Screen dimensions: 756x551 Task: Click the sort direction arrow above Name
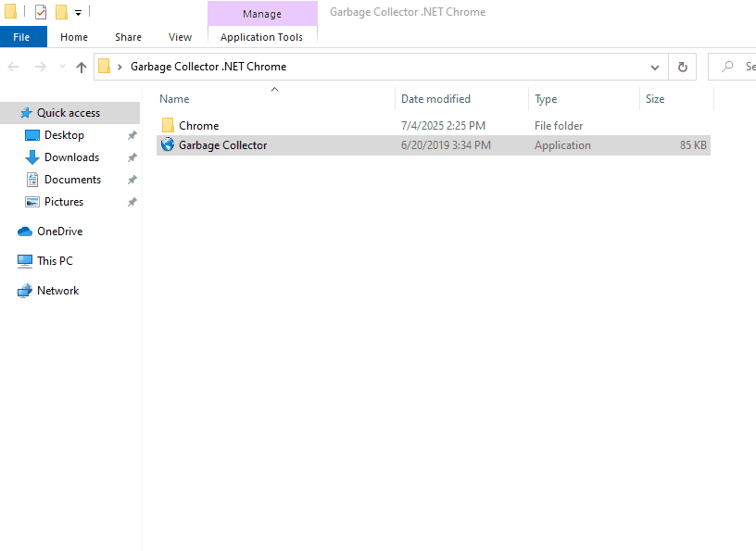click(275, 89)
